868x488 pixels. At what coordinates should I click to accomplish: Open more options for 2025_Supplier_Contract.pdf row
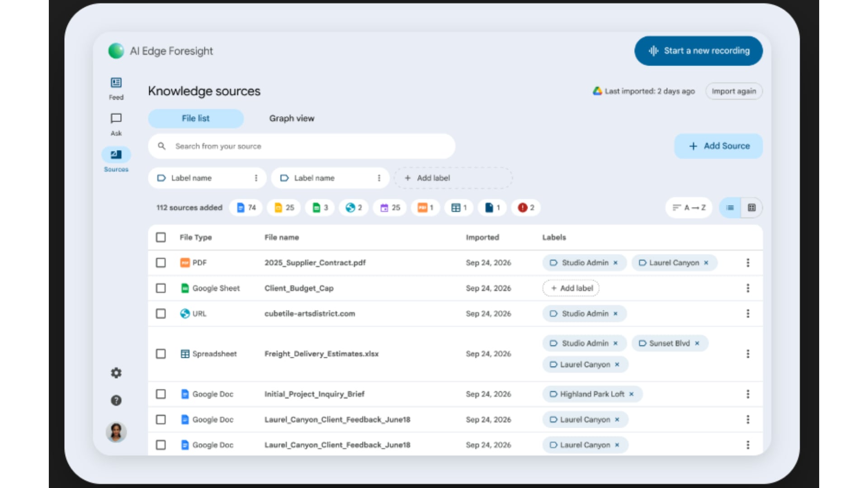point(748,263)
